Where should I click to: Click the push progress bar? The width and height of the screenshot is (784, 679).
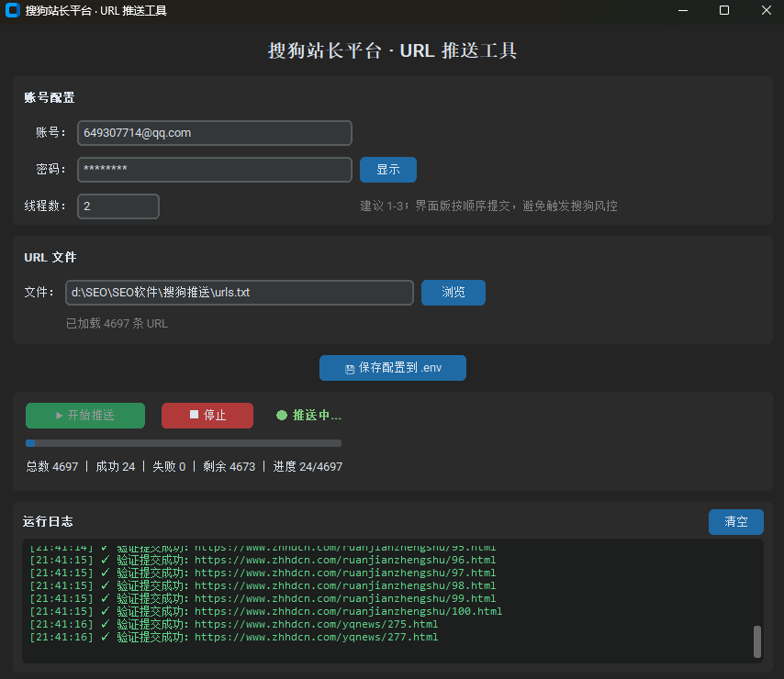click(x=184, y=443)
